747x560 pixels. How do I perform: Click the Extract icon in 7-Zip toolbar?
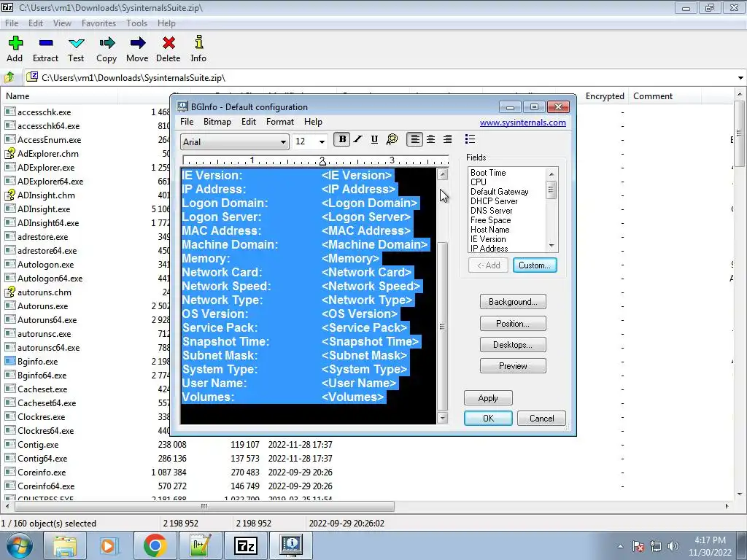[46, 44]
